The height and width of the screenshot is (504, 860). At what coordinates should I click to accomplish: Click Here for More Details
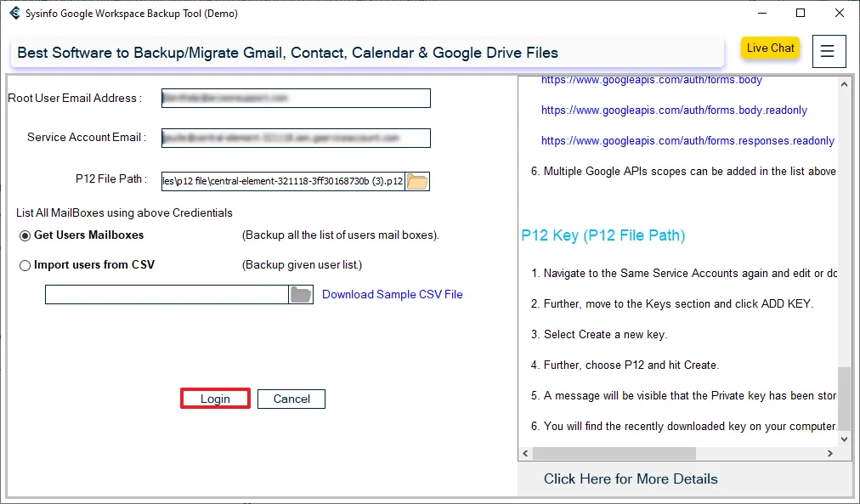631,479
